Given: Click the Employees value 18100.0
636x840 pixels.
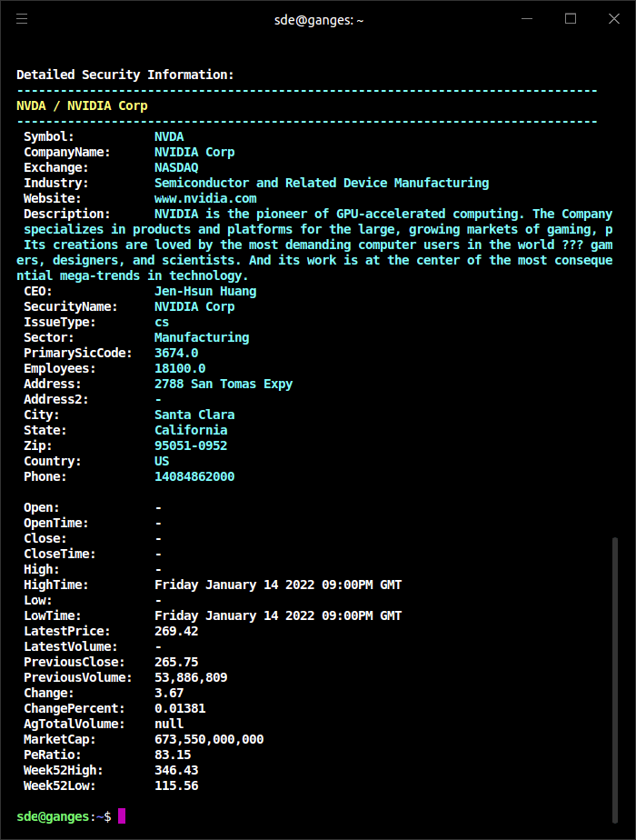Looking at the screenshot, I should tap(180, 368).
